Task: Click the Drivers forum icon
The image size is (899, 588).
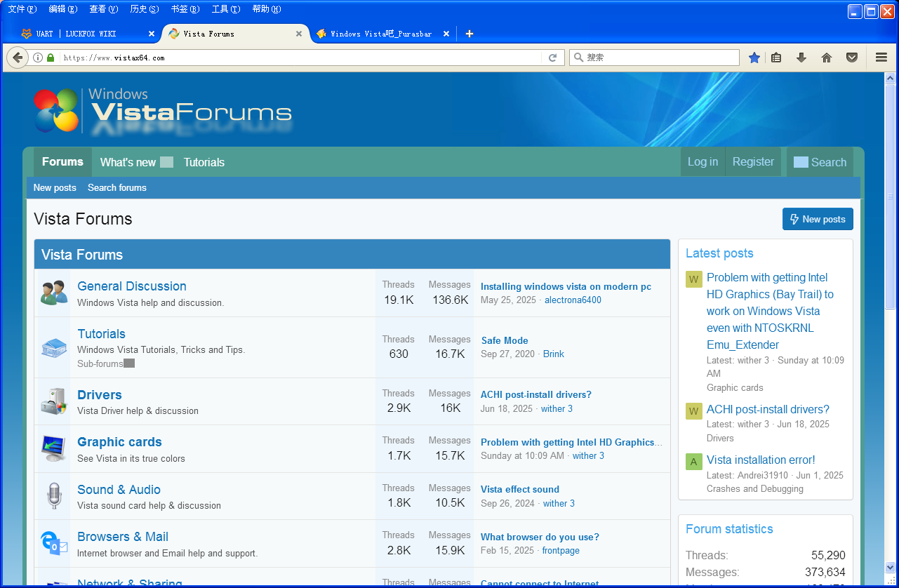Action: 53,401
